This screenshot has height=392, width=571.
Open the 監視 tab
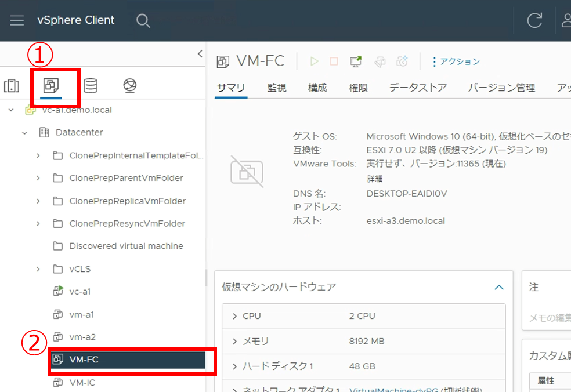tap(277, 88)
